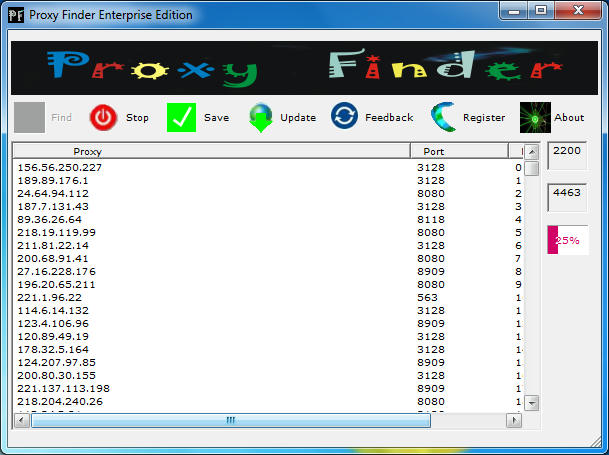Screen dimensions: 609x455
Task: Click the vertical scrollbar up arrow
Action: pyautogui.click(x=531, y=152)
